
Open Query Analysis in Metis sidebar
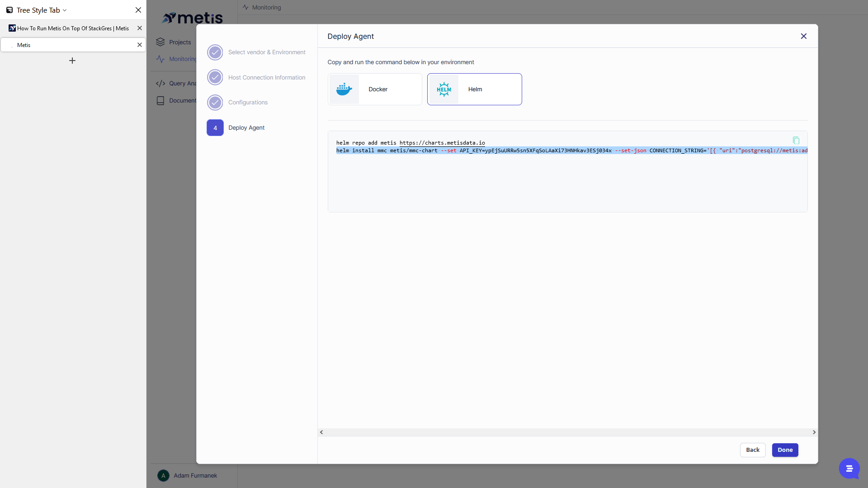pyautogui.click(x=183, y=84)
